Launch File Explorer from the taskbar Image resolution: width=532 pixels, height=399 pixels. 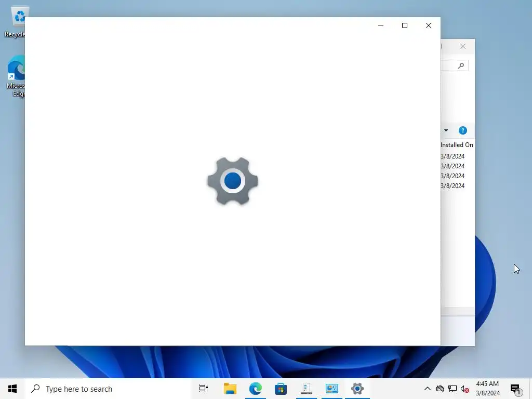click(x=230, y=389)
